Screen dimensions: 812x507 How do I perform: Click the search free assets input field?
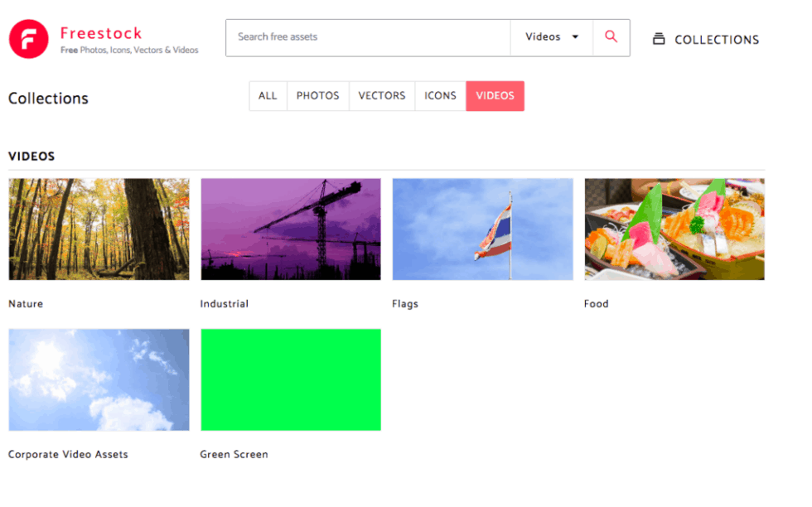point(367,37)
